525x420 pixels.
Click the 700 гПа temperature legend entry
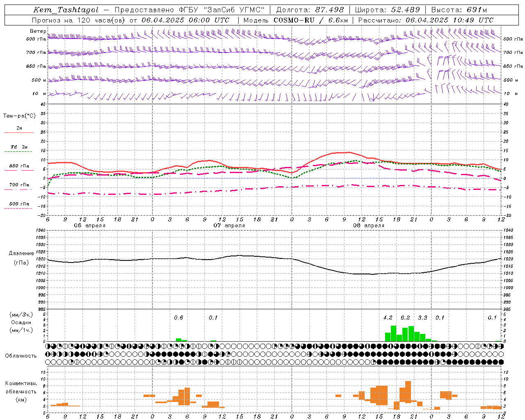(x=19, y=185)
